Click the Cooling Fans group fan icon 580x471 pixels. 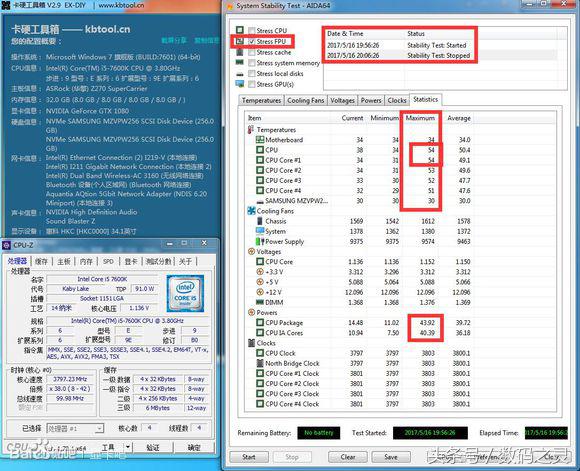pos(251,211)
